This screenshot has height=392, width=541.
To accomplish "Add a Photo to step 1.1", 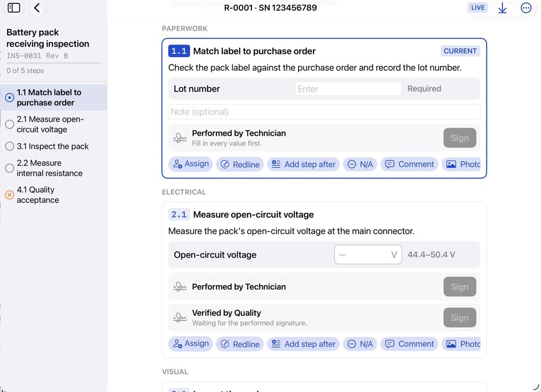I will 461,164.
